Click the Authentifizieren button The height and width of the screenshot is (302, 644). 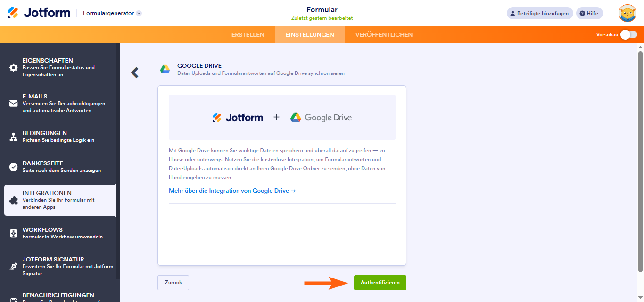click(x=380, y=283)
